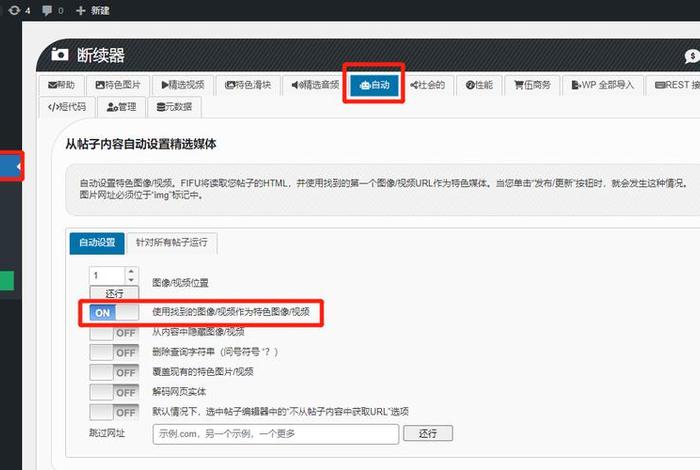Open the 帮助 tab
Image resolution: width=700 pixels, height=470 pixels.
pyautogui.click(x=62, y=85)
